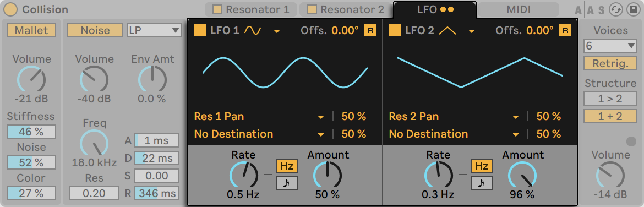The image size is (644, 207).
Task: Open the LFO 2 waveform dropdown arrow
Action: click(x=471, y=31)
